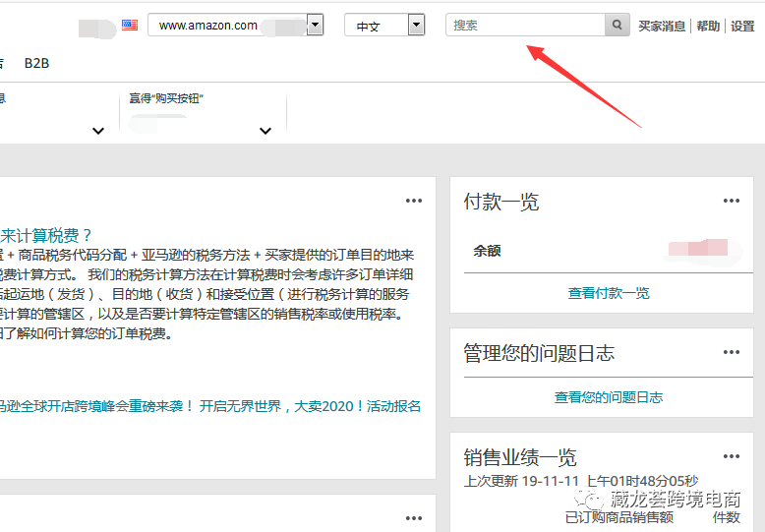Click the US flag marketplace icon

pos(130,25)
